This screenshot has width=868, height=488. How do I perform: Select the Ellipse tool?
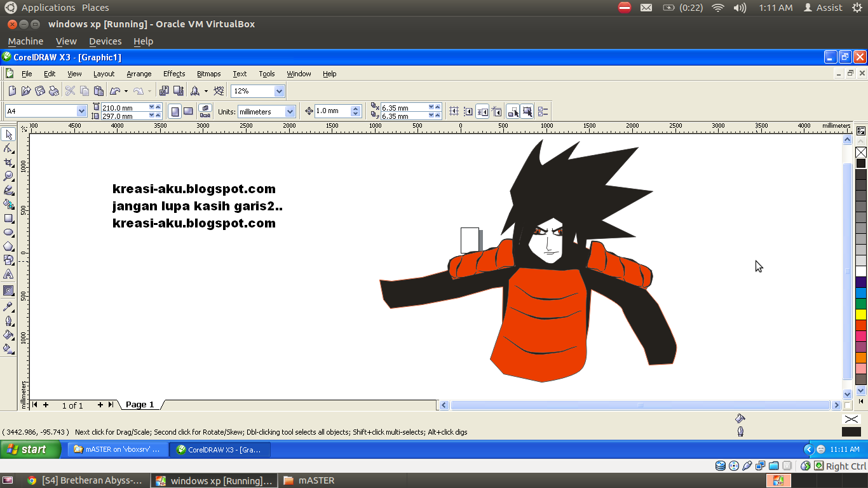8,232
